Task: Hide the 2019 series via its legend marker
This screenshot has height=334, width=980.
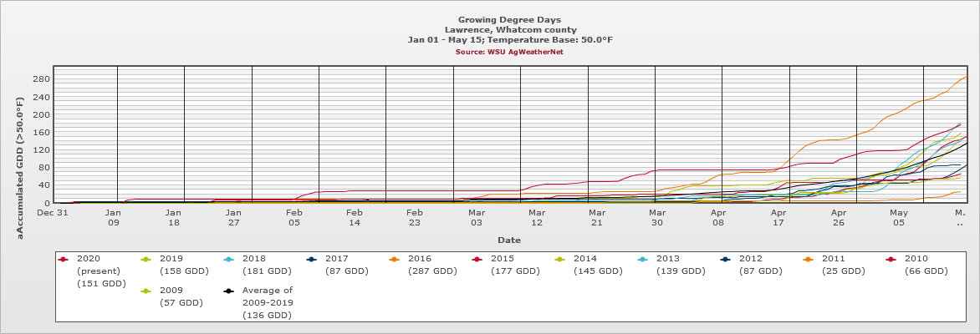Action: tap(146, 259)
